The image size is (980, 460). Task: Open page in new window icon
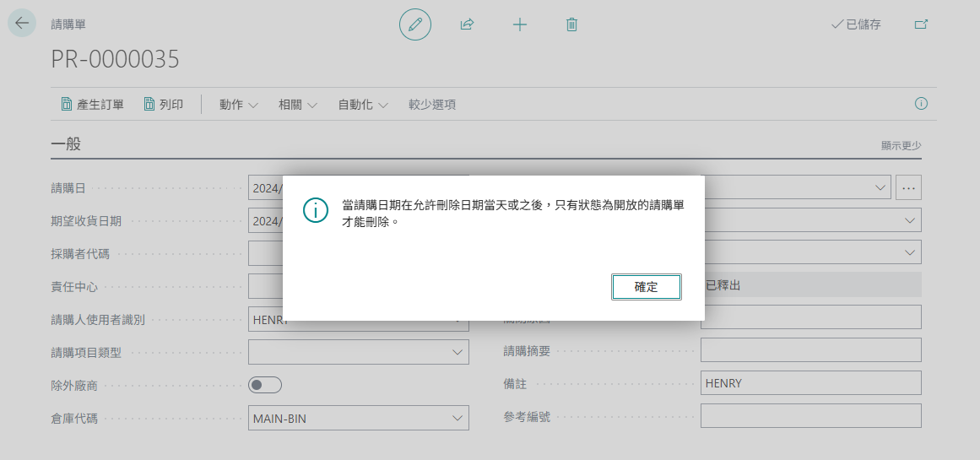coord(921,24)
